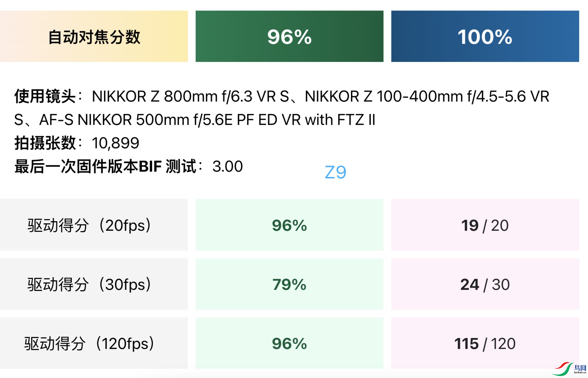Click the 79% score cell
This screenshot has width=588, height=378.
tap(289, 284)
